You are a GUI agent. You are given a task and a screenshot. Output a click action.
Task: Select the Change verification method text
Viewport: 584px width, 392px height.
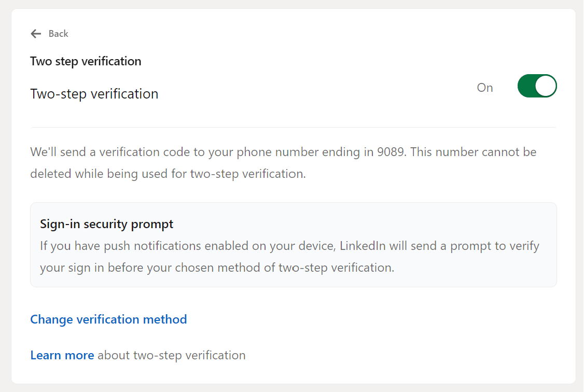[x=108, y=319]
